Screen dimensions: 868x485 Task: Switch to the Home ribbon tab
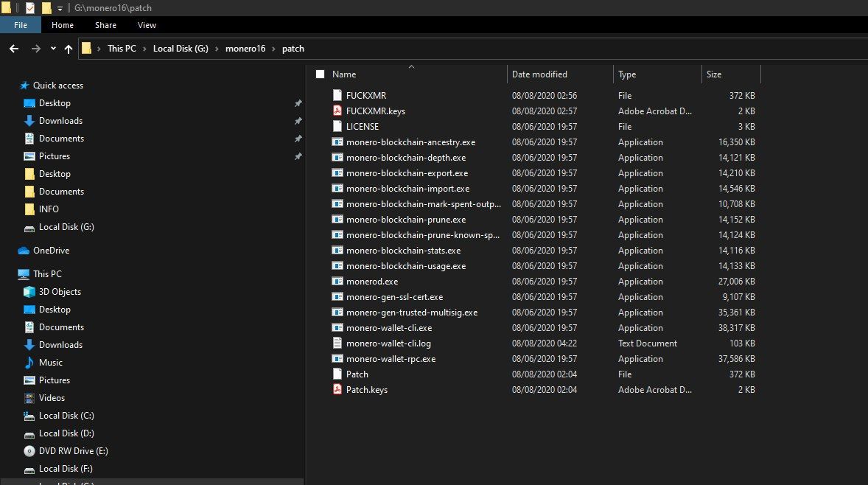(x=63, y=25)
